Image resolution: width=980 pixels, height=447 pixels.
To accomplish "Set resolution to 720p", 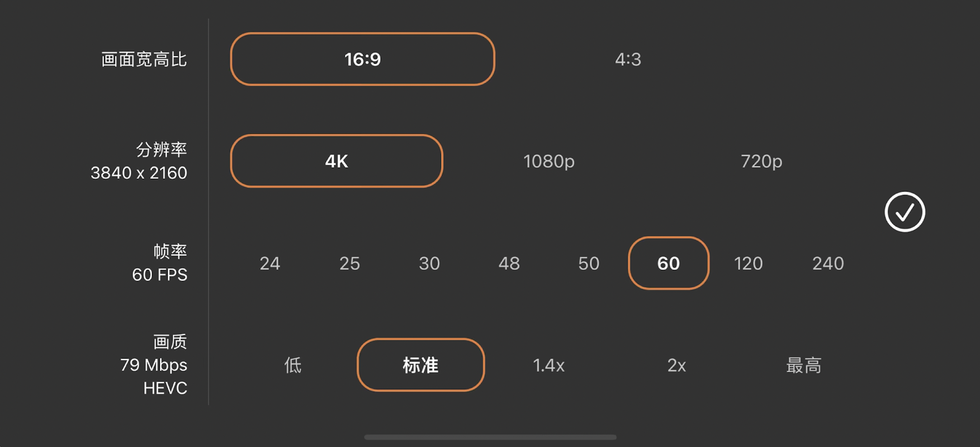I will coord(761,161).
